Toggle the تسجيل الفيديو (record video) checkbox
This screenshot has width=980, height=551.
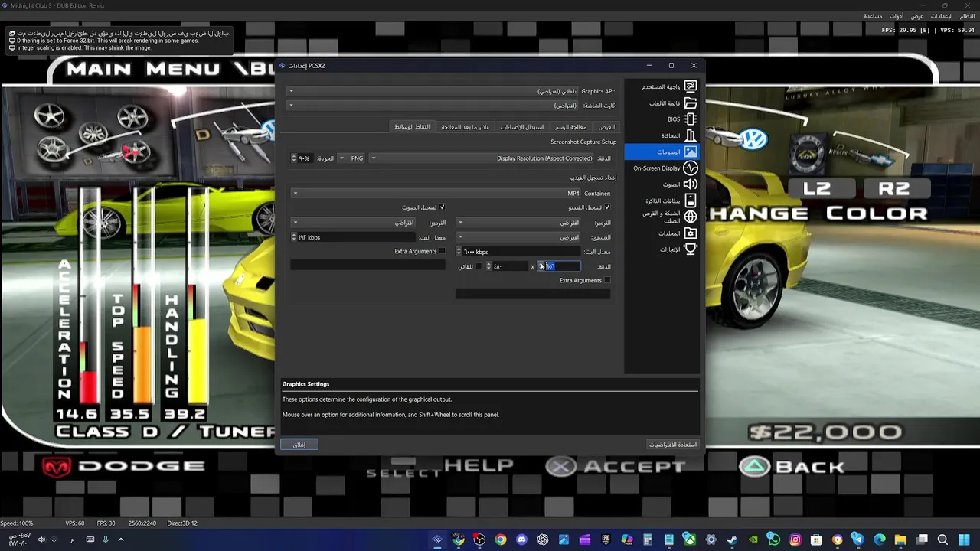[x=607, y=207]
